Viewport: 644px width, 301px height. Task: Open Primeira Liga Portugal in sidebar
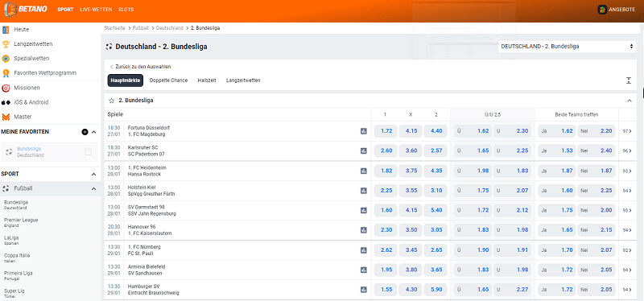pyautogui.click(x=18, y=275)
